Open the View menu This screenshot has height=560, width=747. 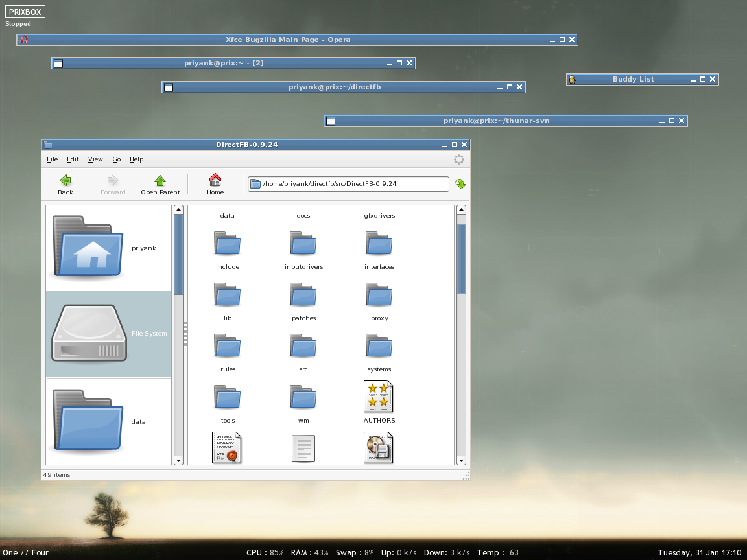point(95,159)
